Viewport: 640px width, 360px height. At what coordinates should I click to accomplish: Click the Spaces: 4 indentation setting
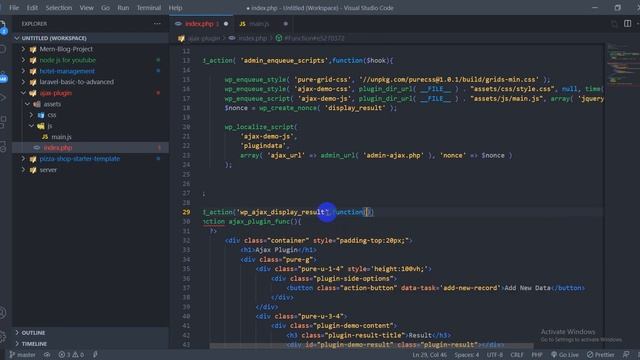click(x=467, y=355)
